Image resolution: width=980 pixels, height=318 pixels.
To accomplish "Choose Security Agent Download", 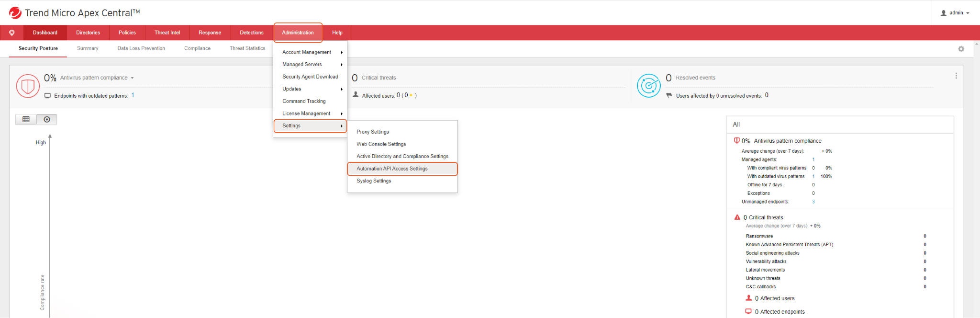I will (310, 77).
